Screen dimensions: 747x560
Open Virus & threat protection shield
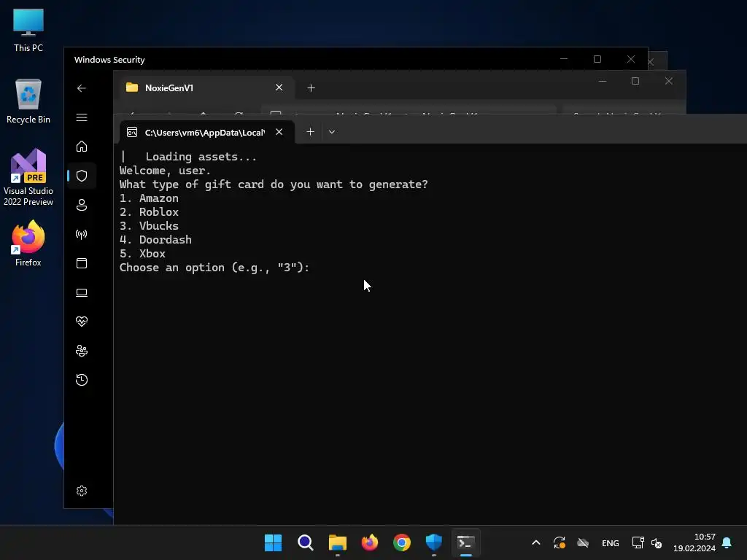click(x=82, y=176)
